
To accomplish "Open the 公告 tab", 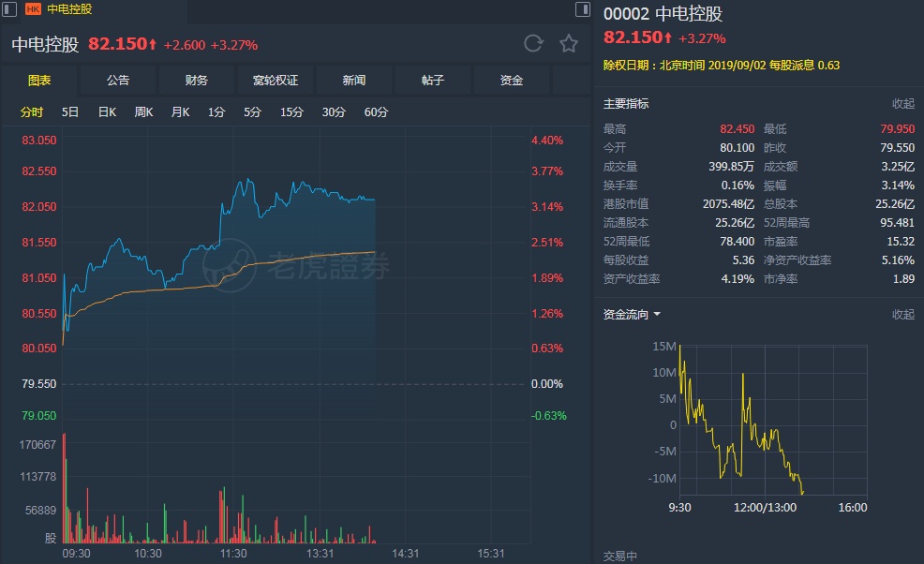I will coord(118,81).
